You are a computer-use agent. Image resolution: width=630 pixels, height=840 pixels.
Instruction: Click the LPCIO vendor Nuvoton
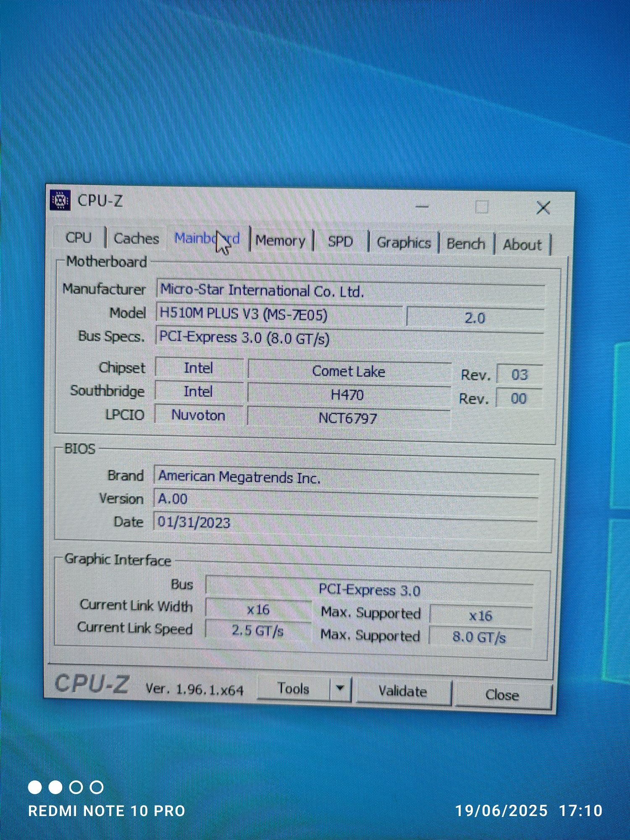click(x=198, y=415)
